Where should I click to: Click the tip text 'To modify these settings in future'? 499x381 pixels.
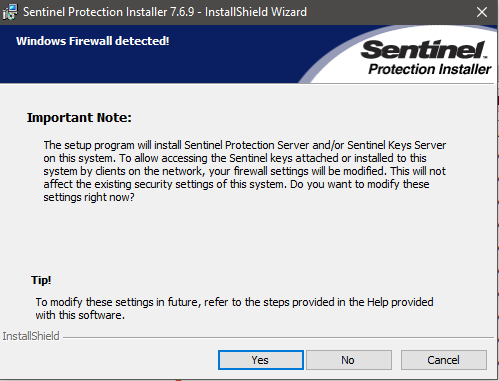pos(234,308)
